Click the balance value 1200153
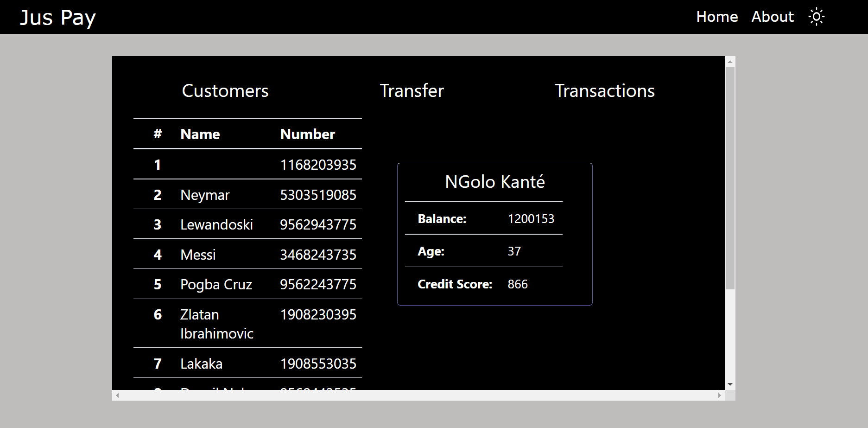 click(x=531, y=219)
